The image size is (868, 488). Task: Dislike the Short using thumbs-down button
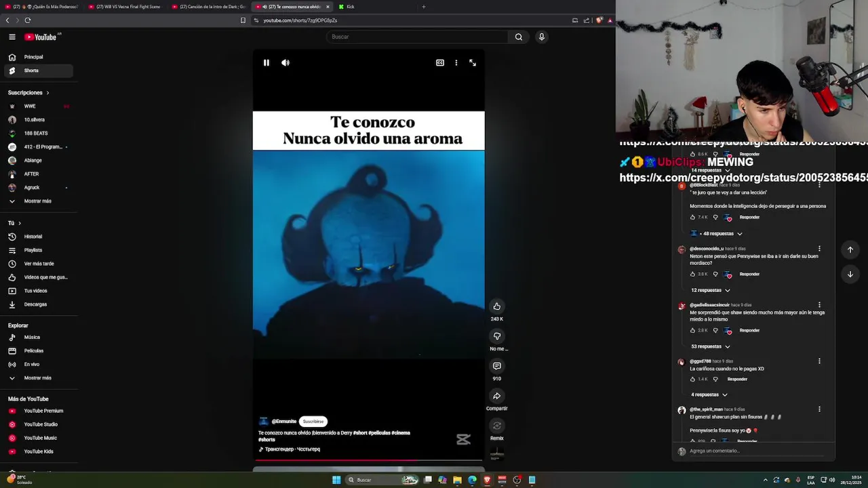pyautogui.click(x=497, y=336)
